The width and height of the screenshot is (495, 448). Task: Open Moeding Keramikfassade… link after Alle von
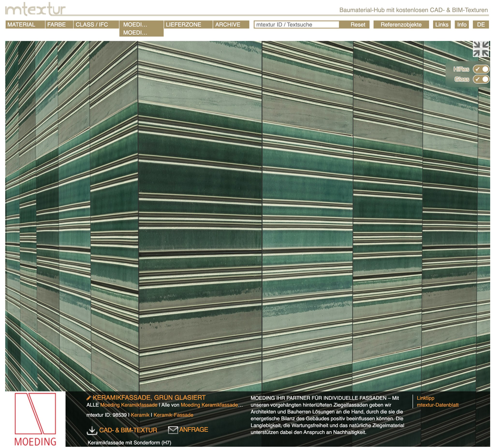(212, 405)
